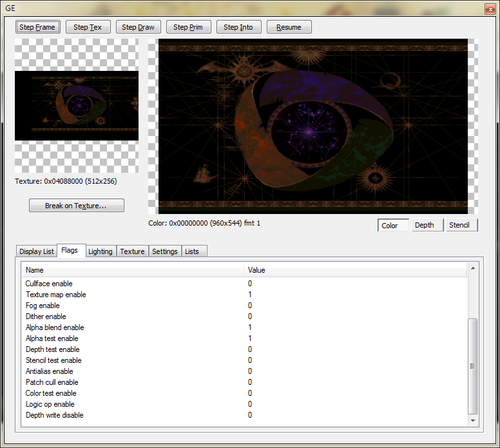Click the Step Into button
The height and width of the screenshot is (448, 500).
[238, 27]
